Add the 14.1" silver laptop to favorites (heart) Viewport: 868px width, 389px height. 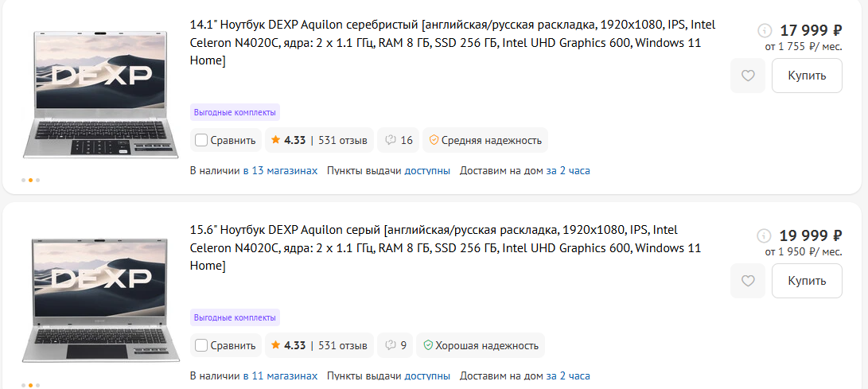(748, 76)
